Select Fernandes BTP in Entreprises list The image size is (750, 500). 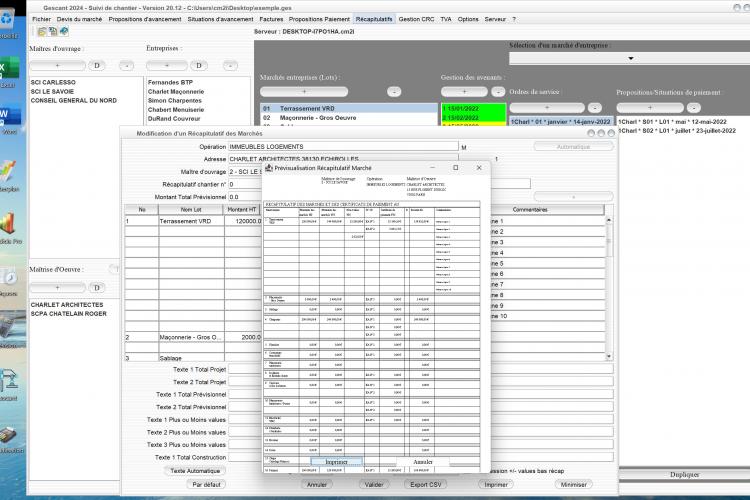click(x=170, y=82)
